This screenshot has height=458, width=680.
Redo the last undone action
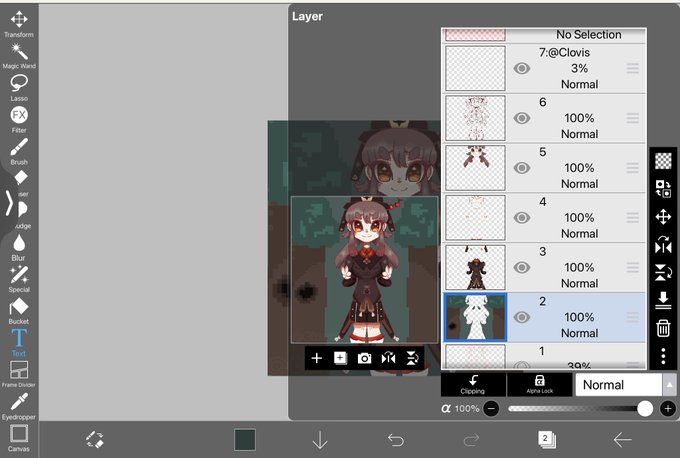pos(471,440)
